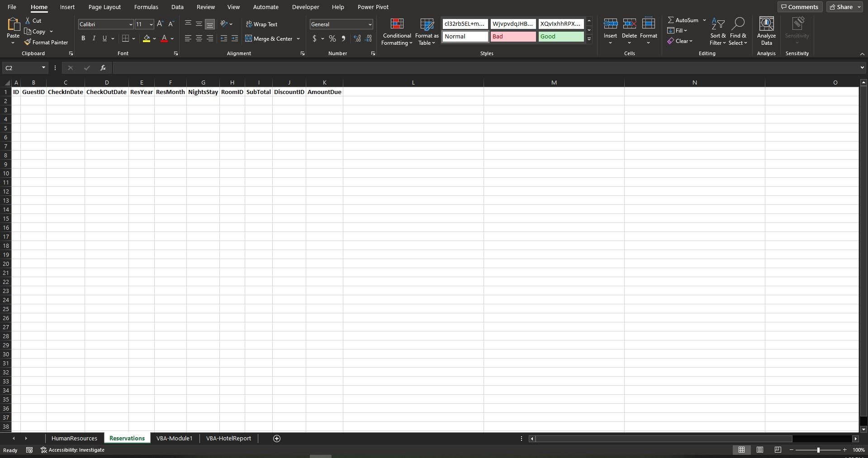This screenshot has height=458, width=868.
Task: Open the Developer tab
Action: (x=305, y=7)
